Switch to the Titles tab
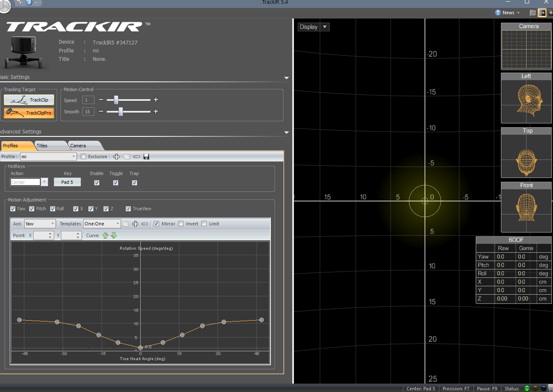This screenshot has height=392, width=553. click(x=50, y=146)
